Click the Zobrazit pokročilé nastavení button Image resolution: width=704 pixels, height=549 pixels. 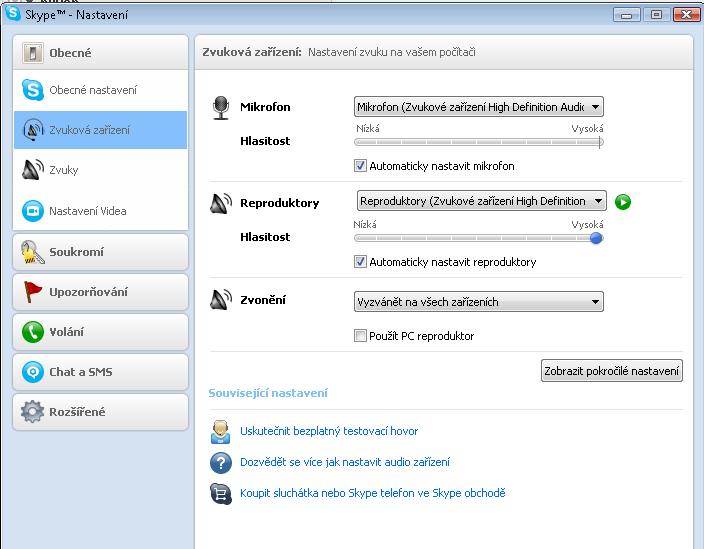[x=612, y=371]
